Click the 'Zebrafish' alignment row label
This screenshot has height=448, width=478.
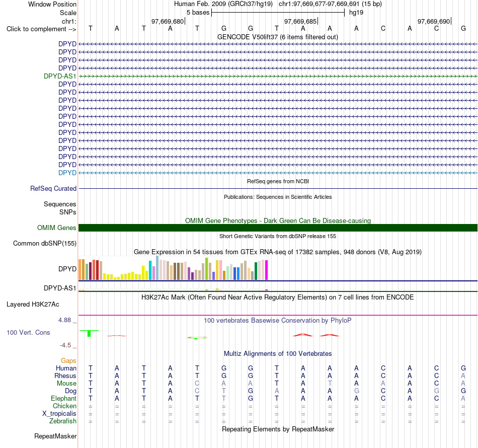click(63, 421)
